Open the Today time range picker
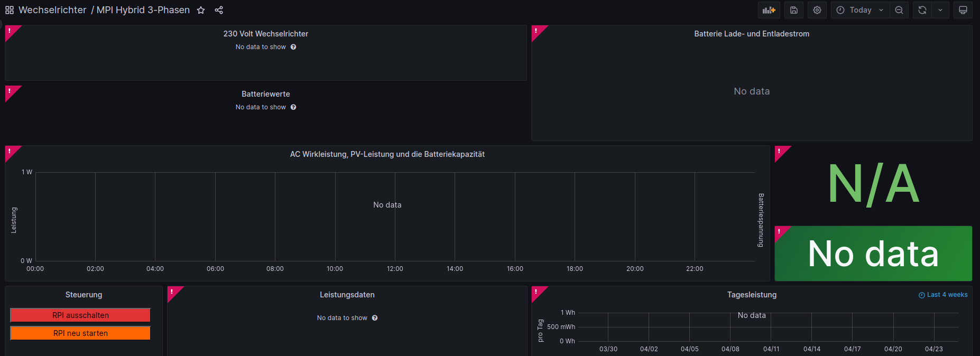The height and width of the screenshot is (356, 980). (x=860, y=10)
